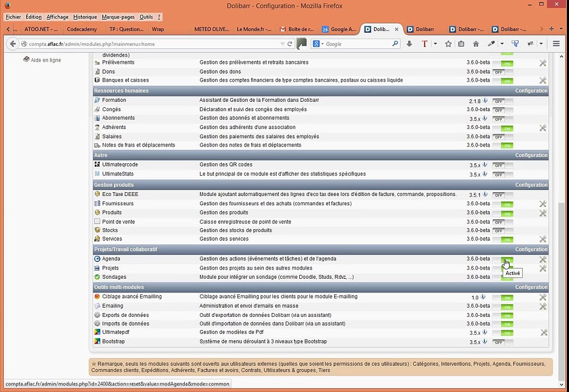Enable the Congés module switch
The image size is (569, 392).
tap(503, 110)
